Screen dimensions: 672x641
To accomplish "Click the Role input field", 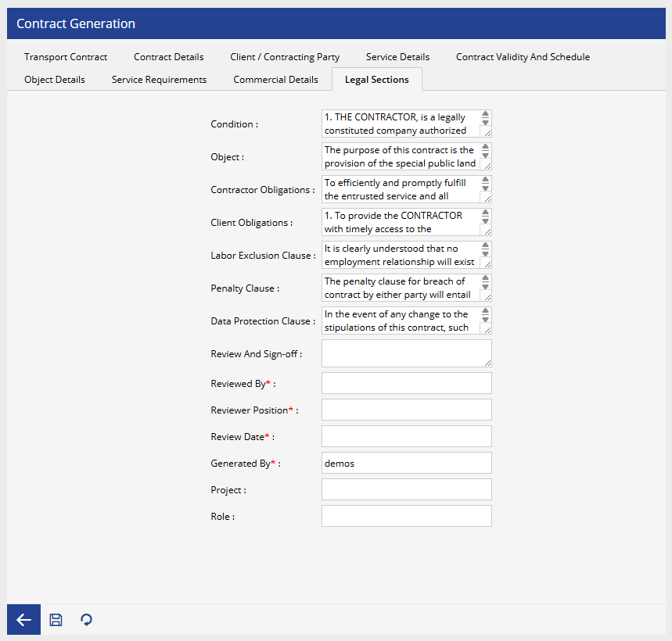I will click(406, 516).
